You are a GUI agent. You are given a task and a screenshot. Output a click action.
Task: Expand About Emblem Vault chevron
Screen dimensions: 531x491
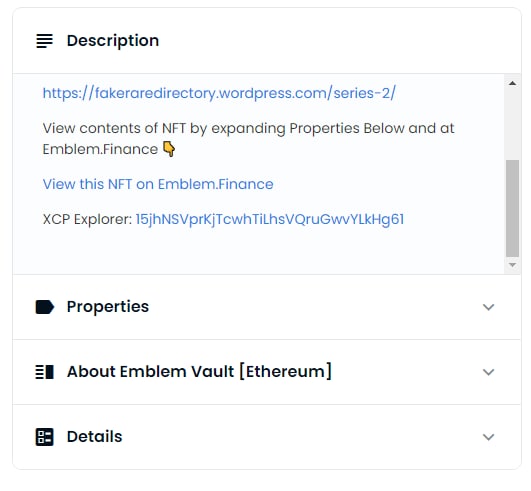coord(488,372)
